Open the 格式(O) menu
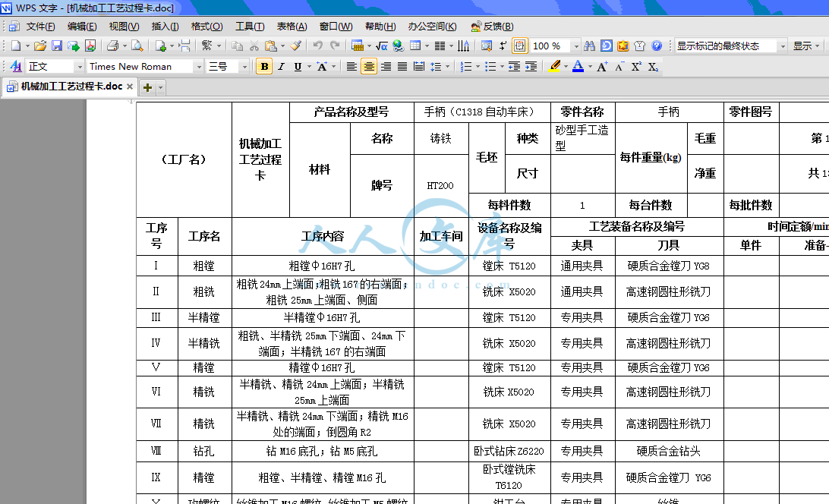Screen dimensions: 829x504 point(206,27)
